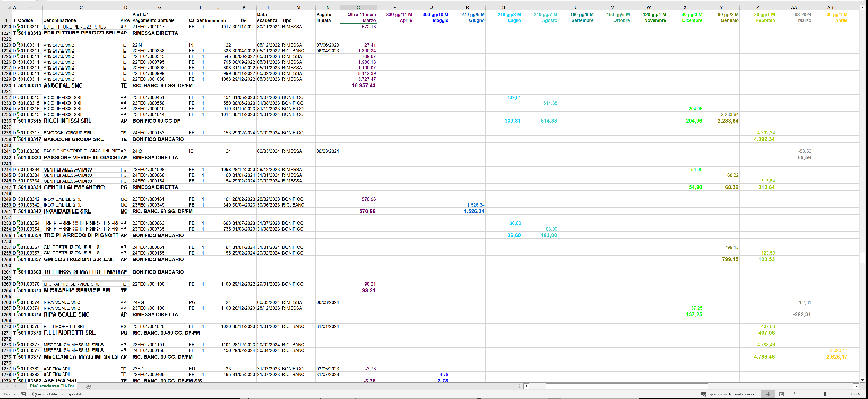The width and height of the screenshot is (868, 399).
Task: Click the scroll sheet tabs left arrow
Action: (x=8, y=386)
